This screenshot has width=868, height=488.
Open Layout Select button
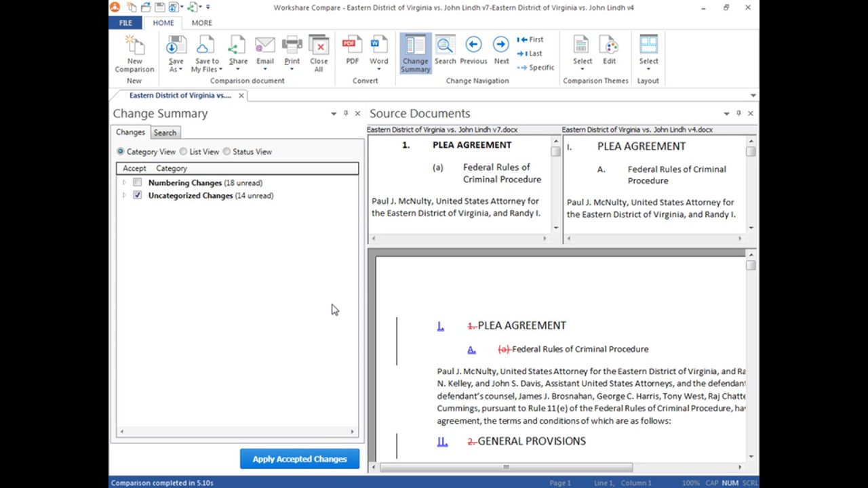click(x=649, y=54)
